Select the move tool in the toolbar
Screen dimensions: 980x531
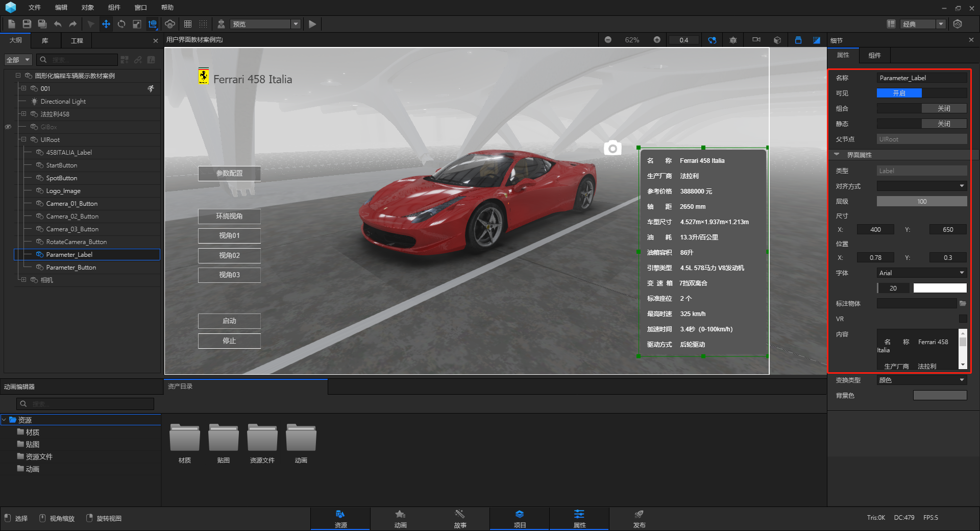106,24
